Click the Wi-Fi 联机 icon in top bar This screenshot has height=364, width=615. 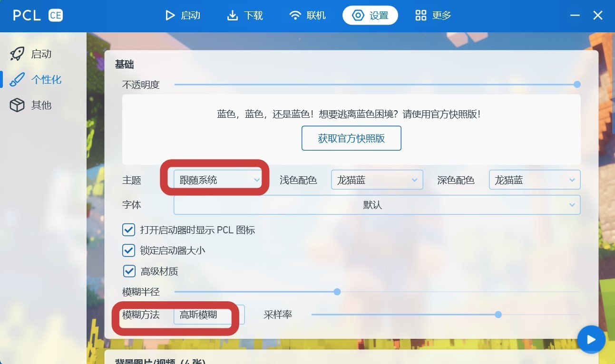[x=295, y=15]
